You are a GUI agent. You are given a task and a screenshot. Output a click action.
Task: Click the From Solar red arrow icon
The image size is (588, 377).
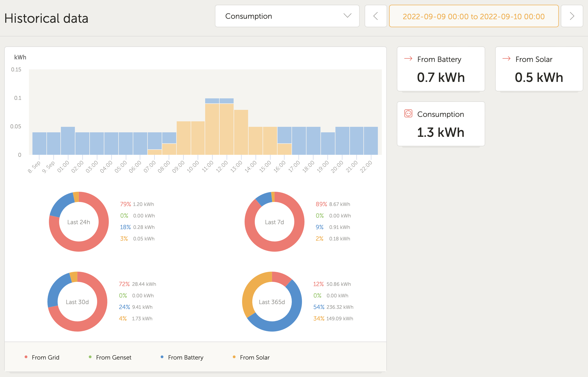pyautogui.click(x=506, y=59)
